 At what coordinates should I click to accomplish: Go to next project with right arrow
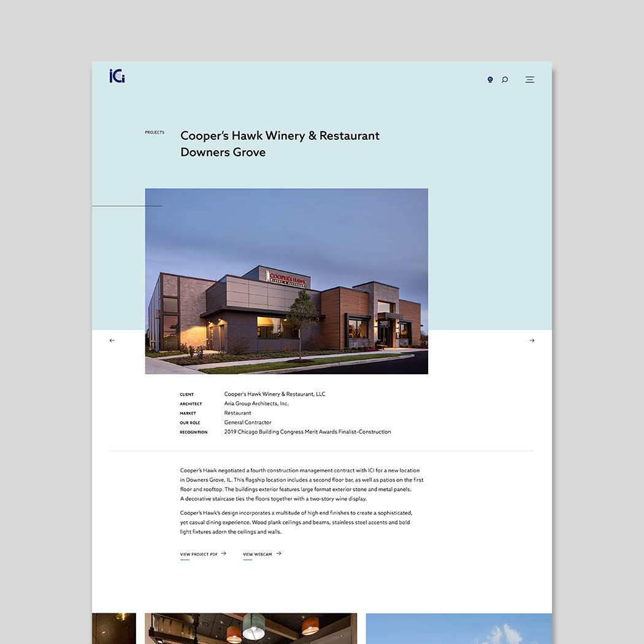click(532, 340)
